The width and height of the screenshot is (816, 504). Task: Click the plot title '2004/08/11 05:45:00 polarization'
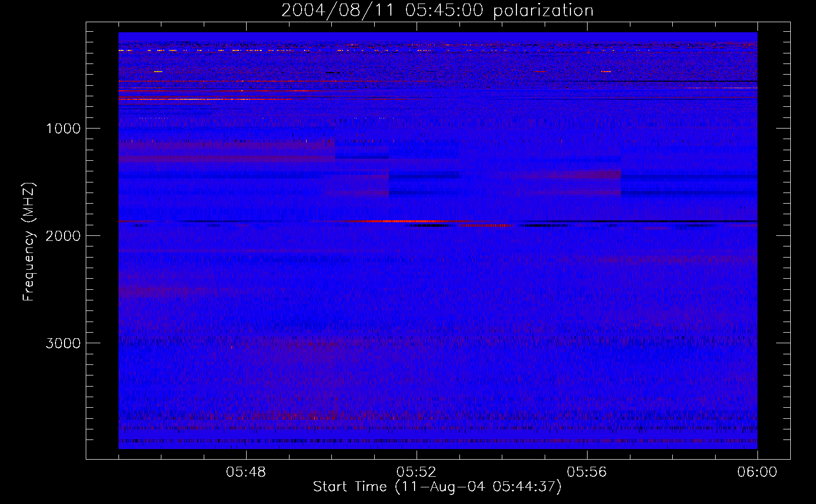pos(437,11)
